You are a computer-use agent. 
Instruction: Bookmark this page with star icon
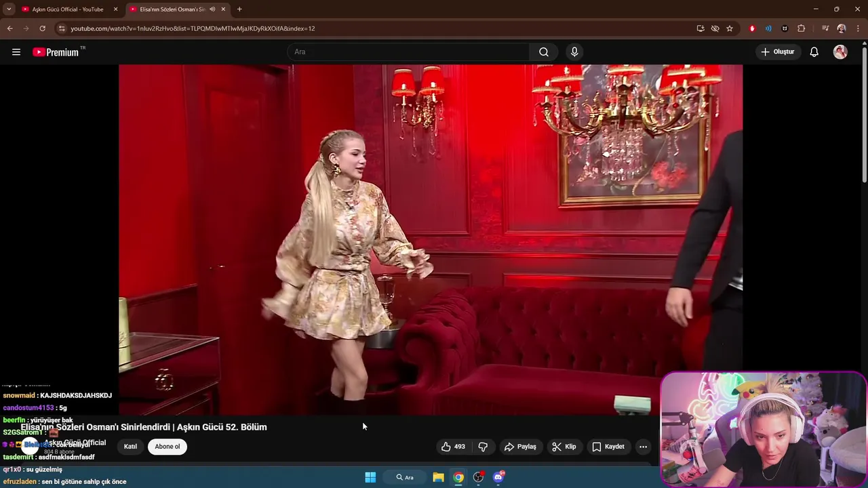(x=730, y=28)
